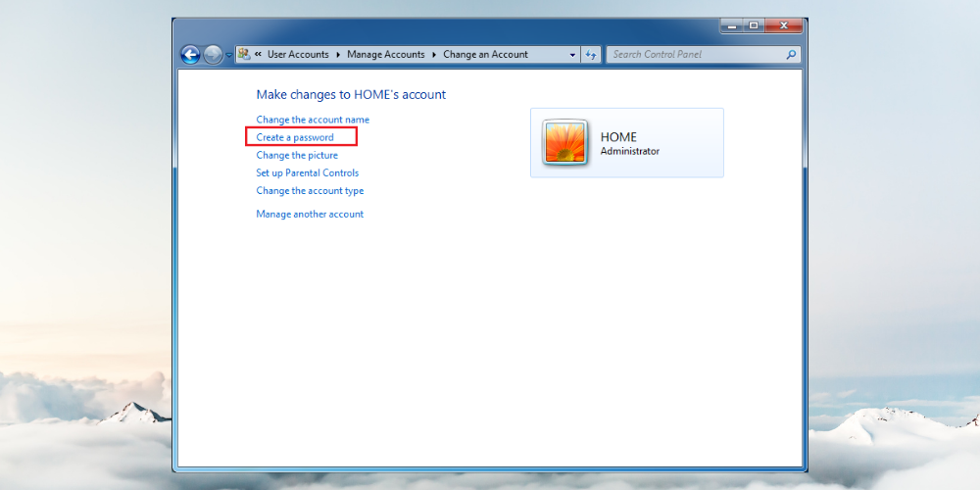Go back with the Back arrow button
The width and height of the screenshot is (980, 490).
point(191,55)
